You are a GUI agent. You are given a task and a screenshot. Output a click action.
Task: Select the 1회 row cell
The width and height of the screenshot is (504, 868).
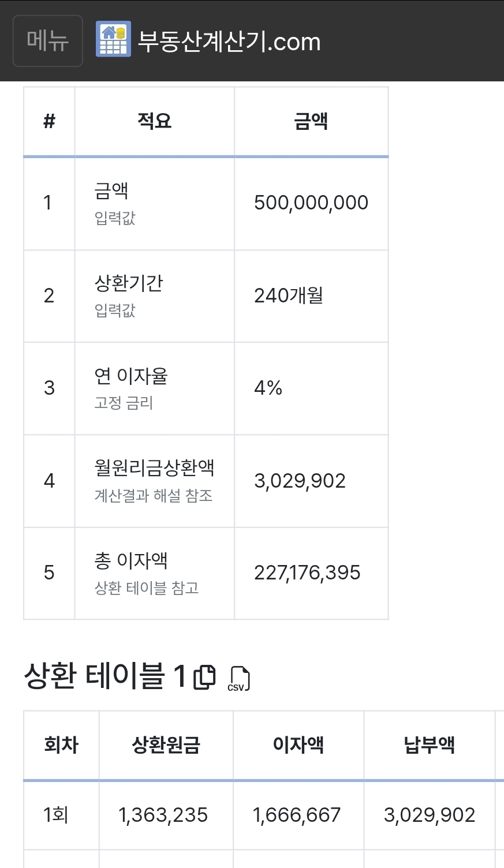[56, 815]
